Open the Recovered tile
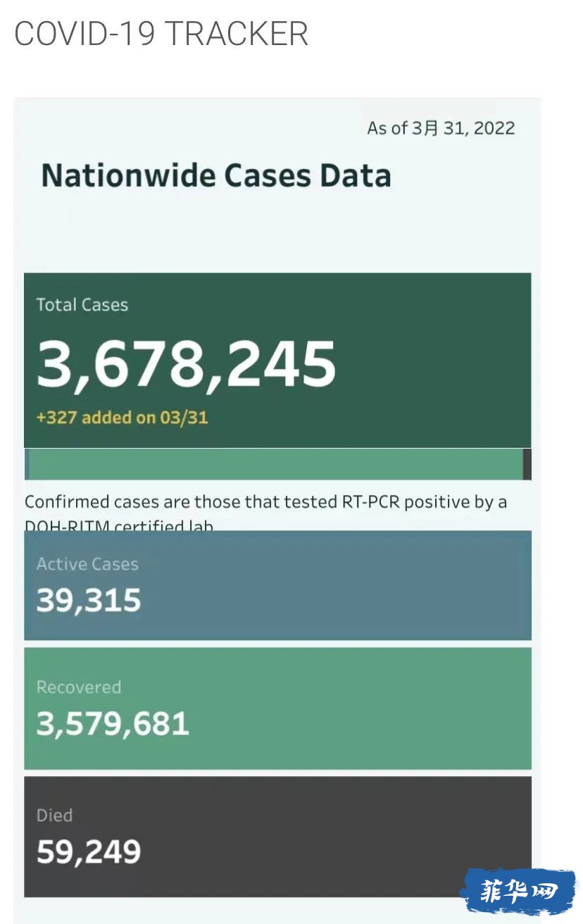This screenshot has height=924, width=583. tap(277, 708)
